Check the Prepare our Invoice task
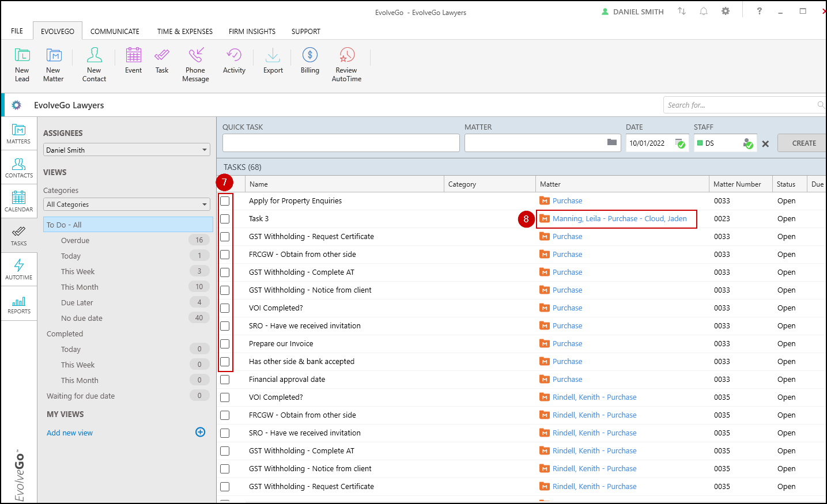This screenshot has height=504, width=827. coord(225,344)
